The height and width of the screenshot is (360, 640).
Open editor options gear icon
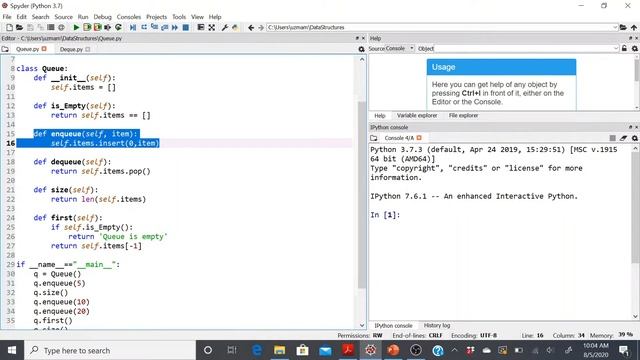click(361, 49)
